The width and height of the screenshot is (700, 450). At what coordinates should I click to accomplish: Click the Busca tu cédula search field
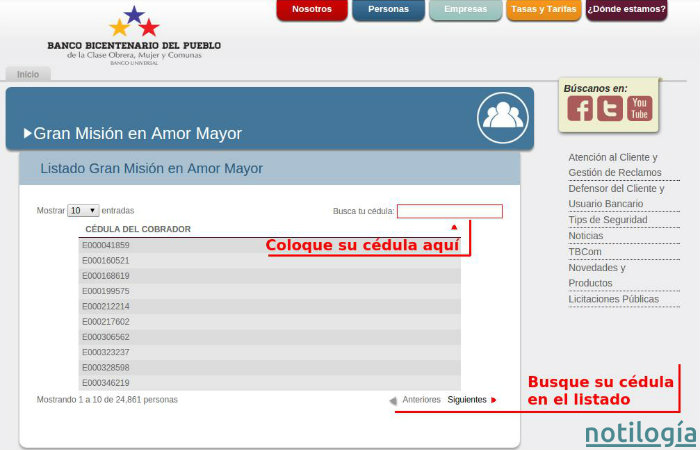[x=450, y=211]
